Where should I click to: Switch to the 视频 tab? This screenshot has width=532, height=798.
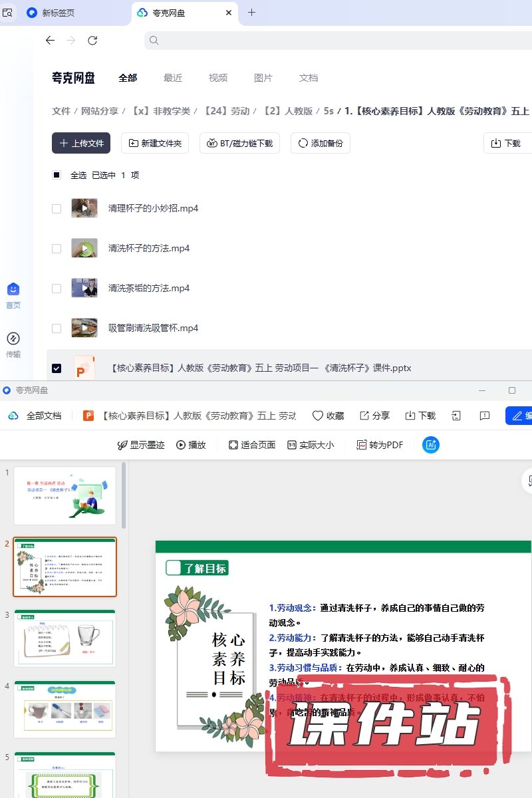[x=218, y=78]
